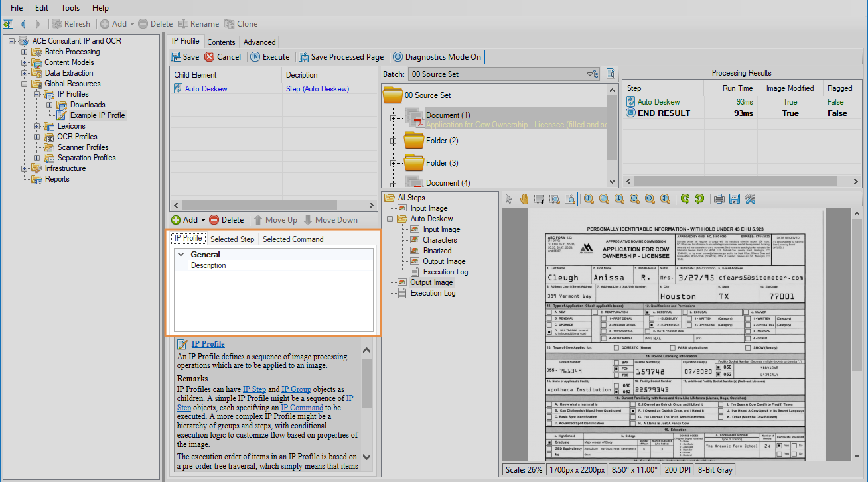Click the zoom out magnifier icon
Screen dimensions: 868x482
pyautogui.click(x=604, y=199)
